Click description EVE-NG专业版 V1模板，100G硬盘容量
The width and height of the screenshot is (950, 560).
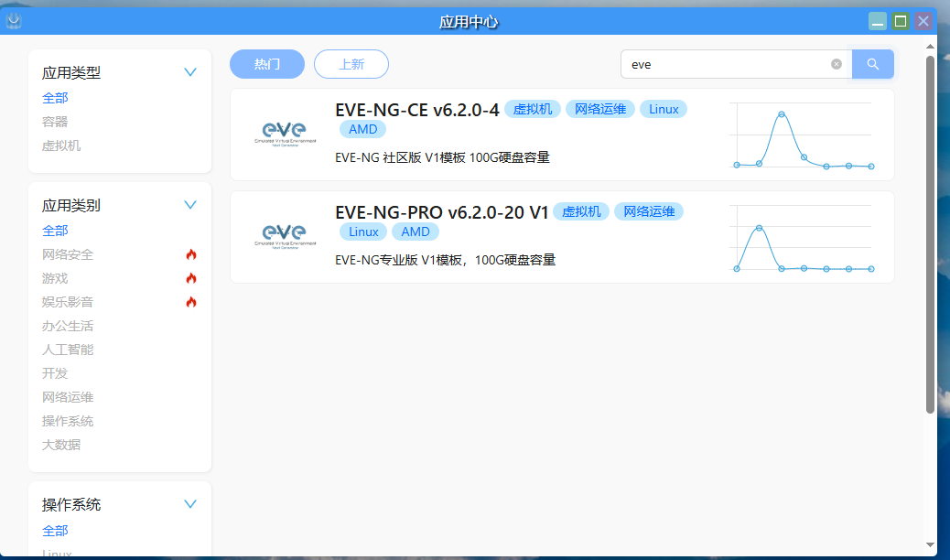[446, 260]
